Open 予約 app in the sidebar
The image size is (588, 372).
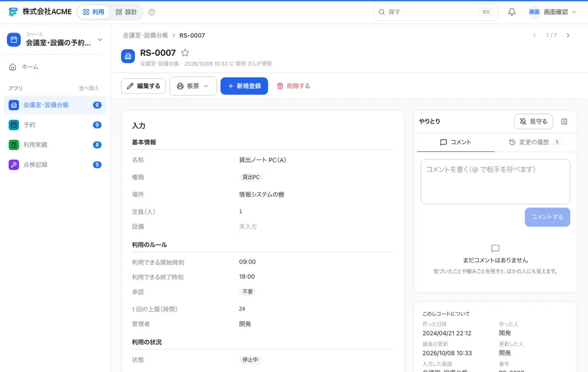tap(55, 125)
